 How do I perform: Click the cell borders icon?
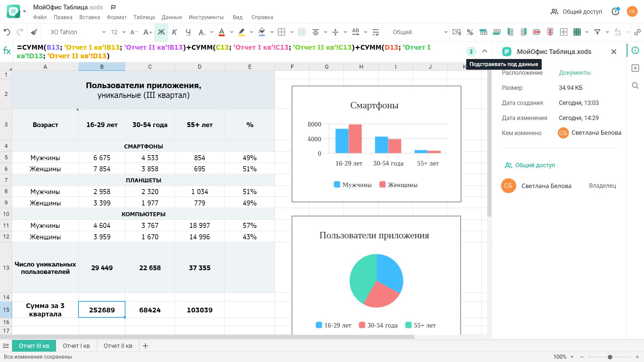[282, 32]
